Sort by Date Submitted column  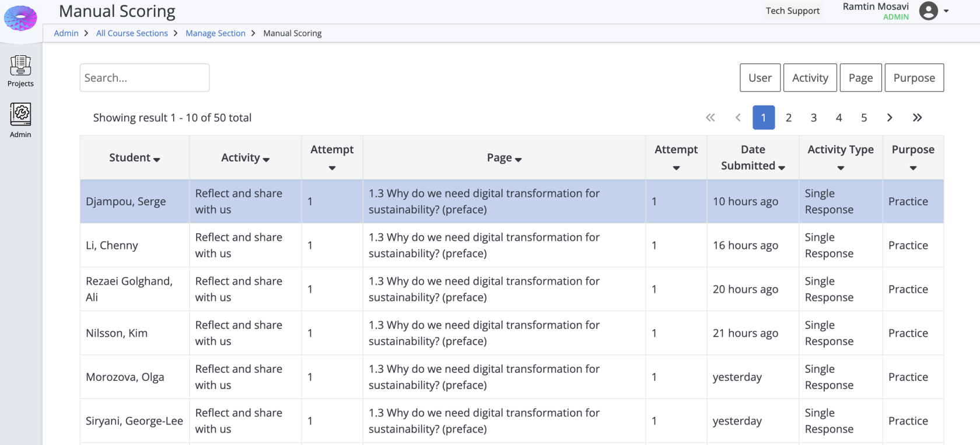tap(753, 157)
